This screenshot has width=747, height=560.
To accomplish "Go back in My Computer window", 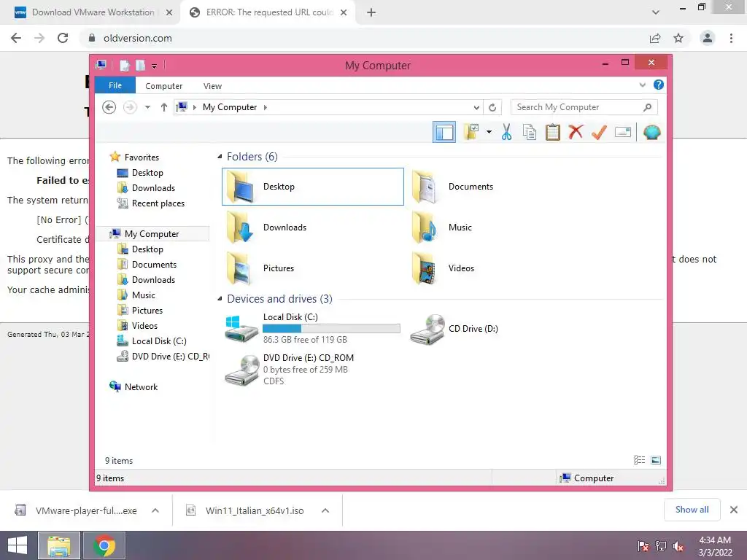I will (x=109, y=107).
